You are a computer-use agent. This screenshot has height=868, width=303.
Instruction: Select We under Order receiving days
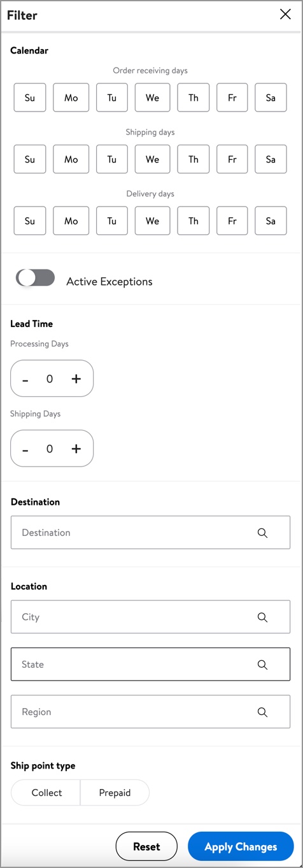[x=152, y=98]
